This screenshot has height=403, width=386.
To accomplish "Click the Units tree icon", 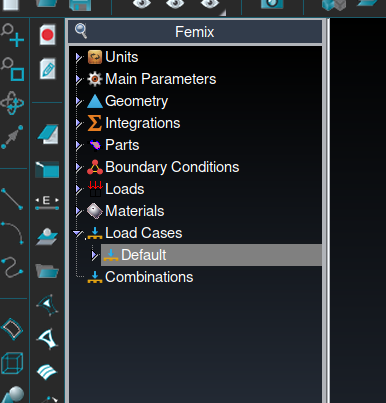I will 95,57.
